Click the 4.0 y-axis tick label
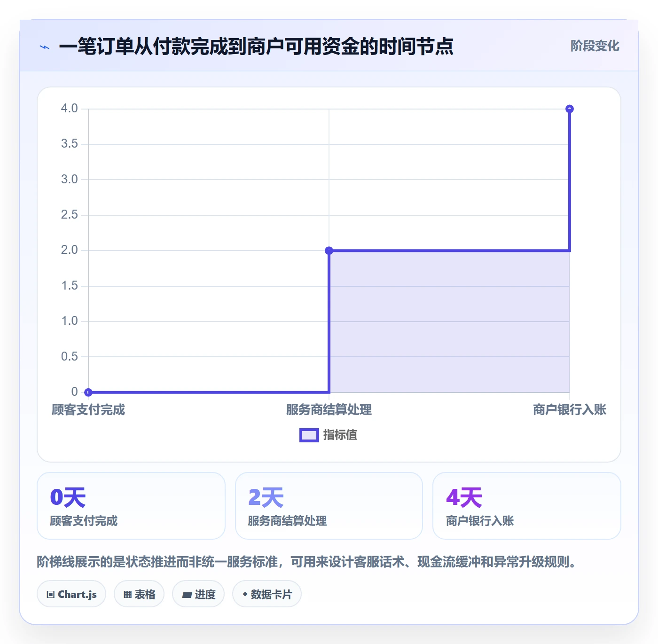Screen dimensions: 658x644 [x=70, y=109]
